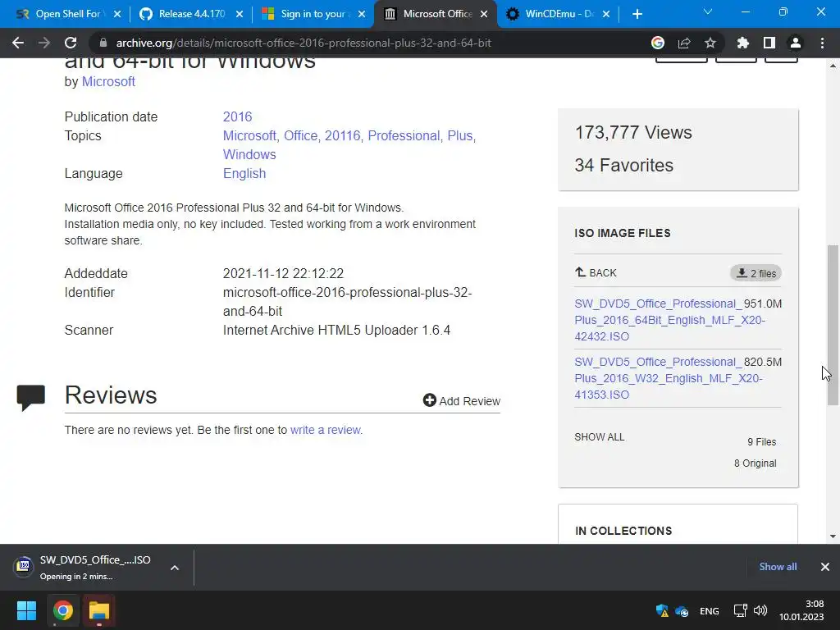Viewport: 840px width, 630px height.
Task: Click BACK in ISO image files
Action: tap(596, 272)
